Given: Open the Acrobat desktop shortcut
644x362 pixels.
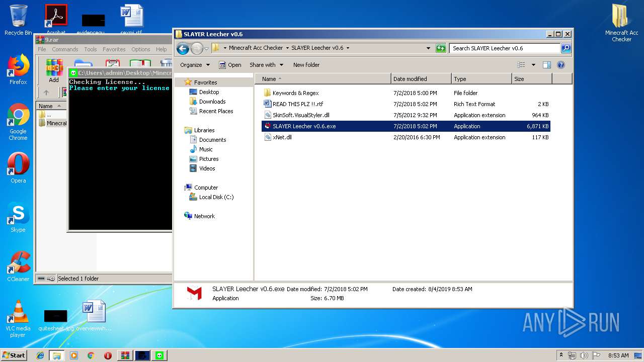Looking at the screenshot, I should pos(56,19).
